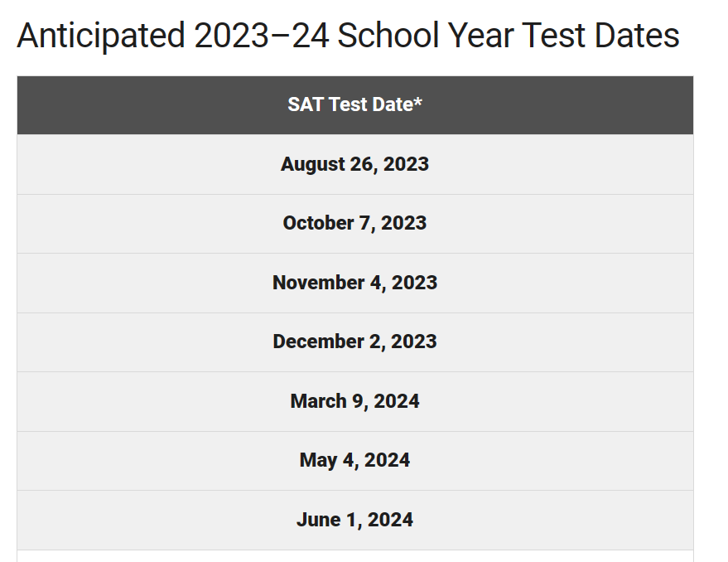Select the June 1, 2024 test date
The image size is (728, 562).
[355, 521]
